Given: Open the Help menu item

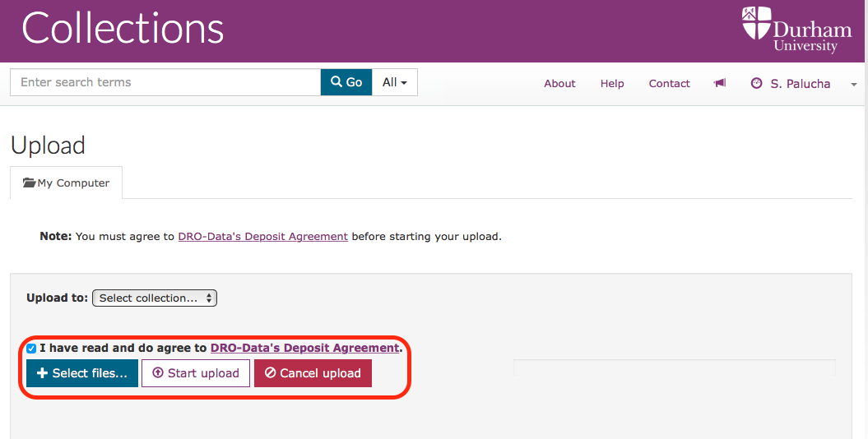Looking at the screenshot, I should pyautogui.click(x=612, y=84).
